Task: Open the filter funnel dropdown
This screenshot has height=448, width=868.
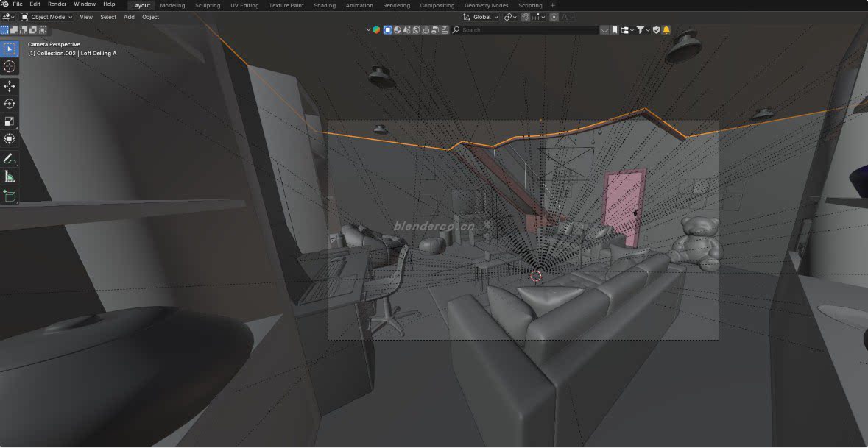Action: [643, 30]
